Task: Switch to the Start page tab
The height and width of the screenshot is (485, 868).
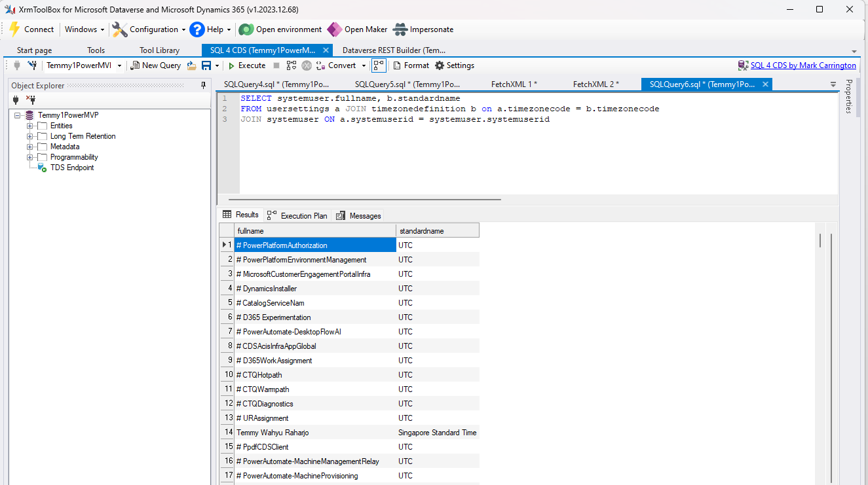Action: (x=34, y=50)
